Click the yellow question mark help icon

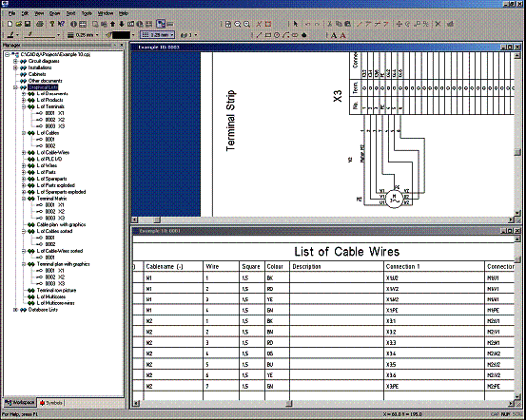[52, 24]
